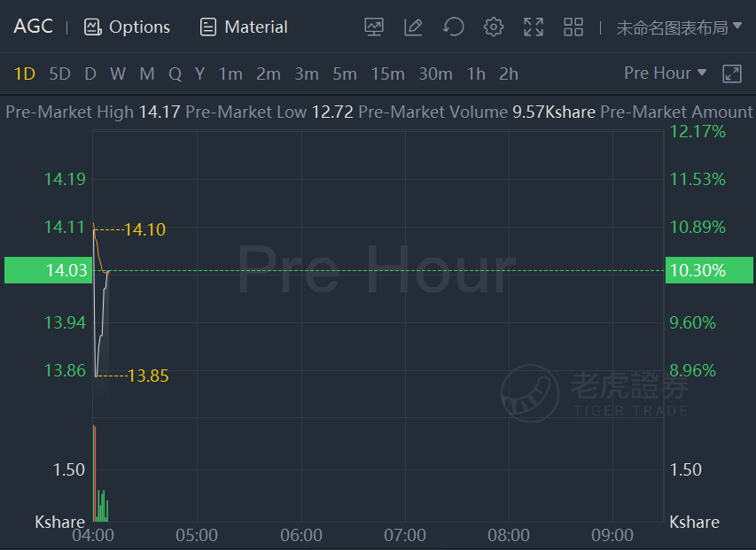Screen dimensions: 756x550
Task: Select the 2h interval tab
Action: tap(509, 74)
